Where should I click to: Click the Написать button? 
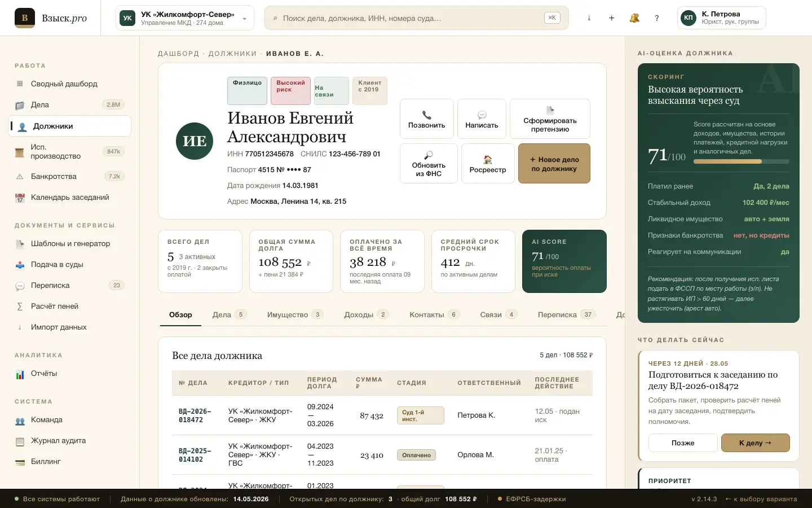click(x=482, y=119)
